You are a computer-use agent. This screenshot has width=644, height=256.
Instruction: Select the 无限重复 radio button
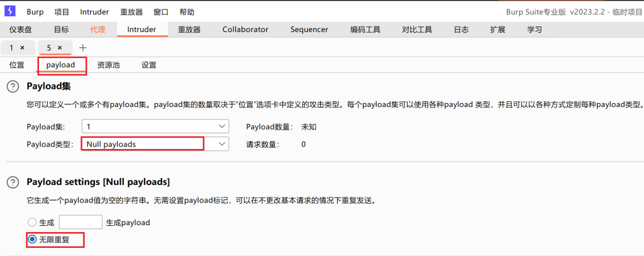pyautogui.click(x=32, y=240)
